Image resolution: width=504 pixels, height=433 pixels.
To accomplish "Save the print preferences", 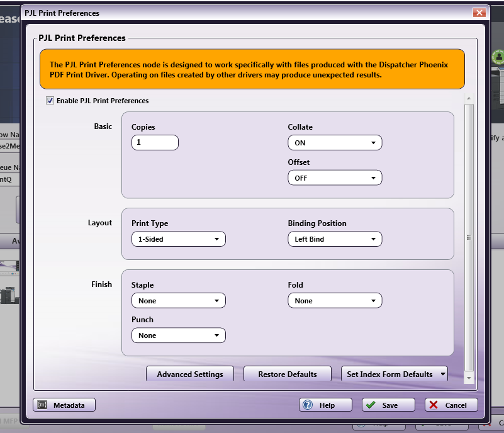I will point(388,405).
